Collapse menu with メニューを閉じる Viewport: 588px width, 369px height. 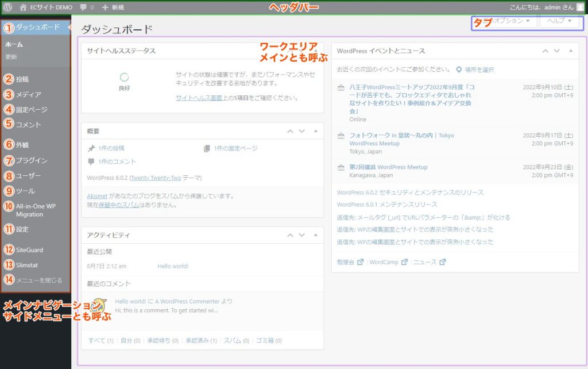39,280
